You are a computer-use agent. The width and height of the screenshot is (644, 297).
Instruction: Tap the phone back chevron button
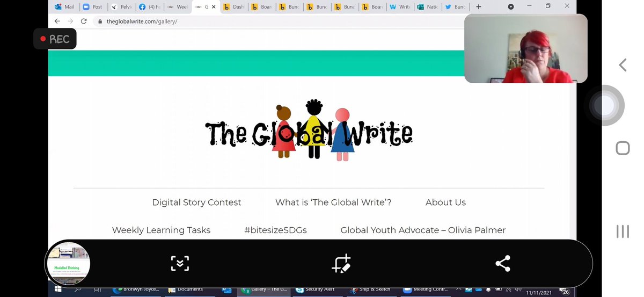pos(623,65)
